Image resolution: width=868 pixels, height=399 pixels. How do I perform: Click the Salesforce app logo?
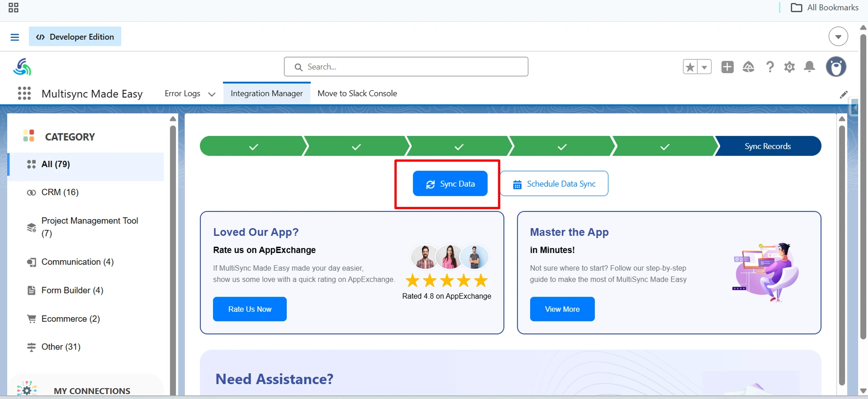22,67
